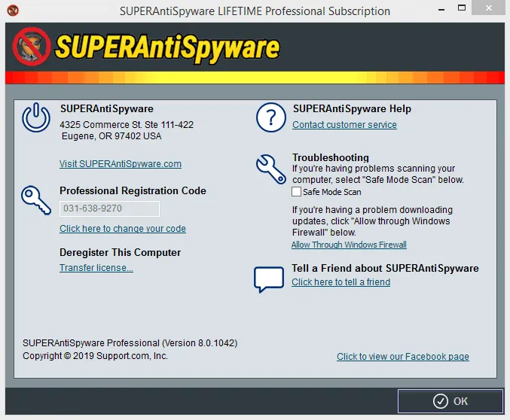Viewport: 510px width, 420px height.
Task: Click here to change your code link
Action: 123,229
